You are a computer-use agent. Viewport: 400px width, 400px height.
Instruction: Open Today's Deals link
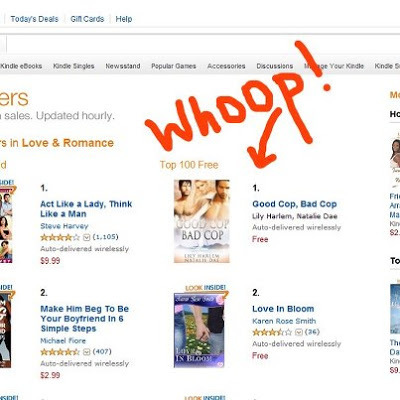tap(34, 19)
